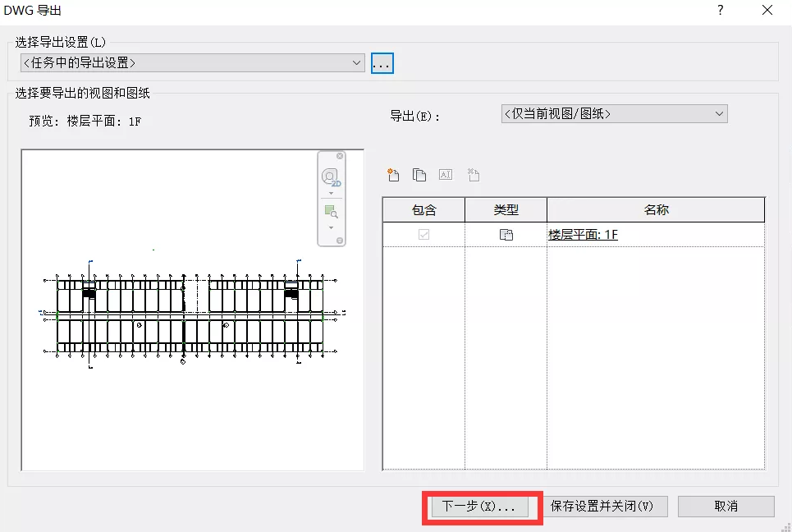This screenshot has width=792, height=532.
Task: Expand the export setup dropdown
Action: pos(356,62)
